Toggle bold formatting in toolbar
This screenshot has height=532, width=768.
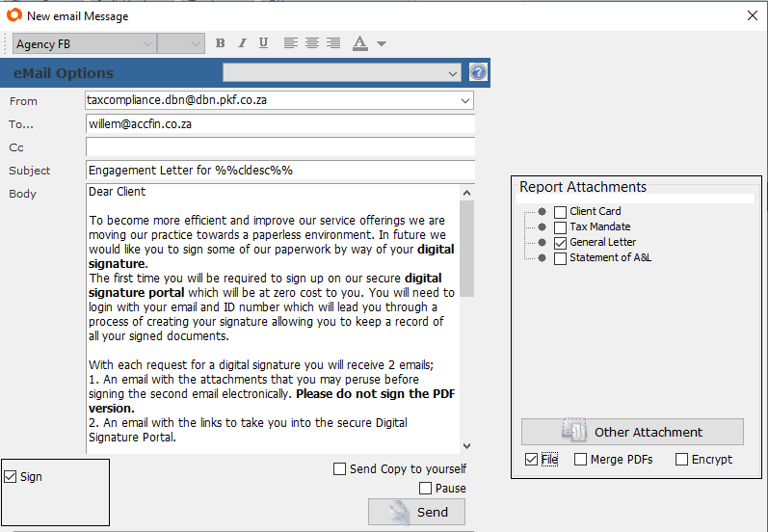(x=220, y=43)
